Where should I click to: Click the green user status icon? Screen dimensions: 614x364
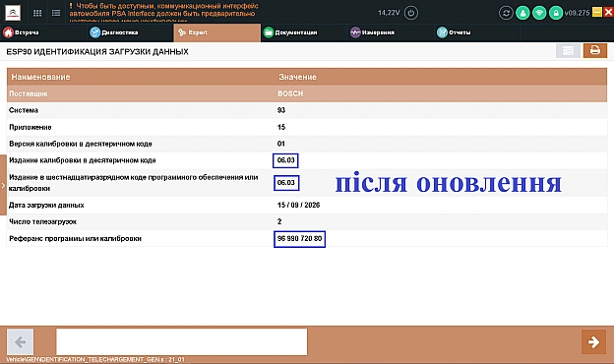[522, 13]
